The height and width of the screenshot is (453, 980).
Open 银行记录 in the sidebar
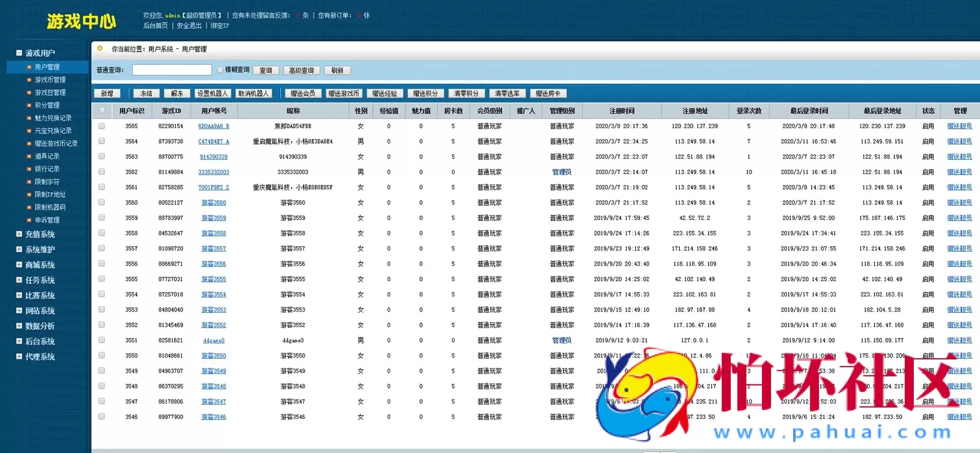pos(47,170)
